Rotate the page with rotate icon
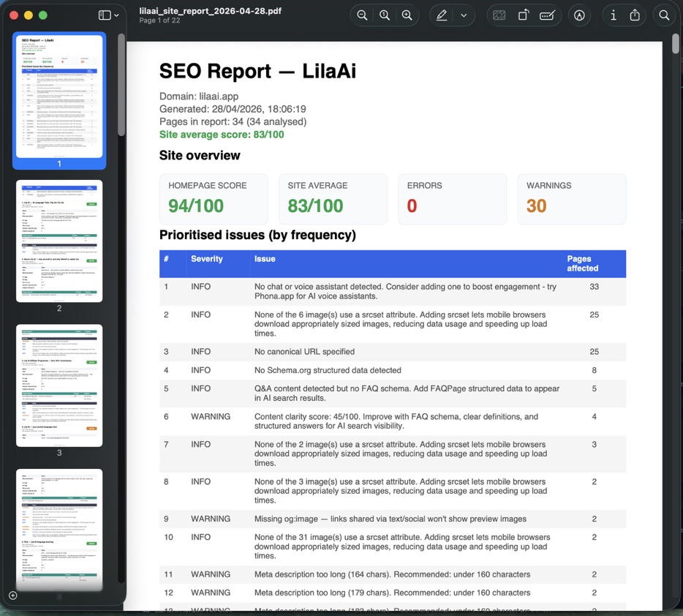683x616 pixels. (x=523, y=15)
